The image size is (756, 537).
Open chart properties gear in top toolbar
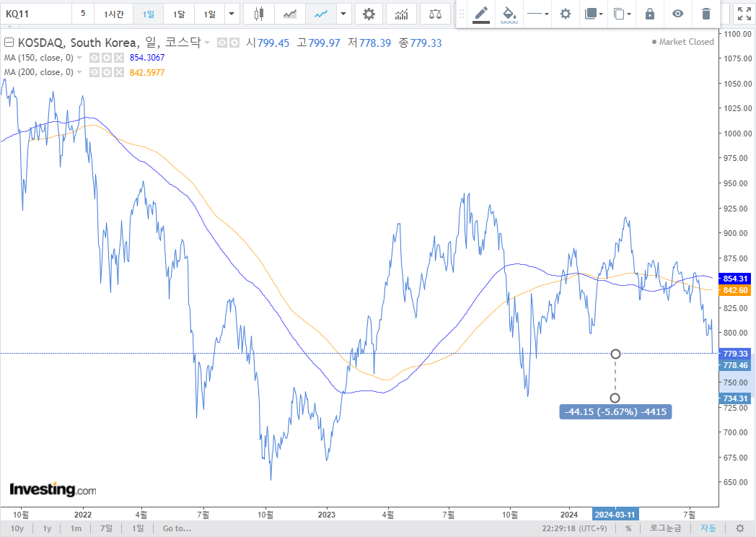369,14
